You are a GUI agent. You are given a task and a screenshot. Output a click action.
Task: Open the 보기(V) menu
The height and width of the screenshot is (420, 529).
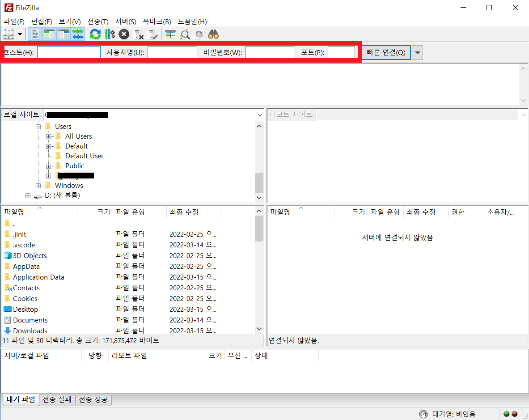click(x=69, y=21)
